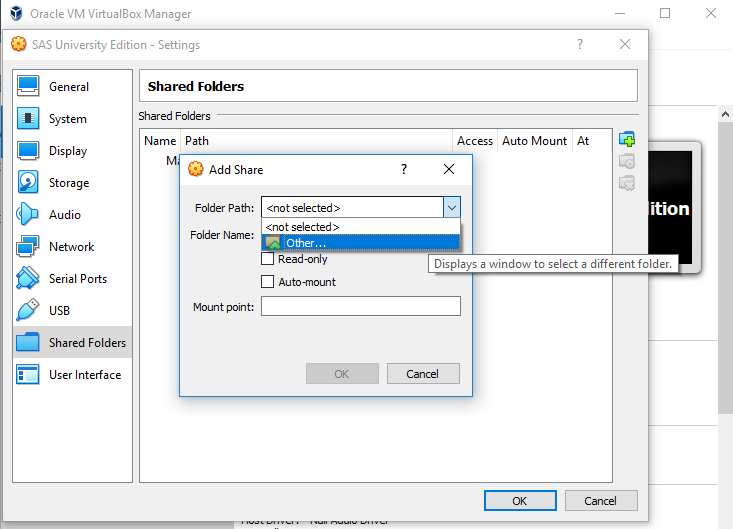Viewport: 733px width, 529px height.
Task: Enable the Read-only checkbox
Action: [x=267, y=258]
